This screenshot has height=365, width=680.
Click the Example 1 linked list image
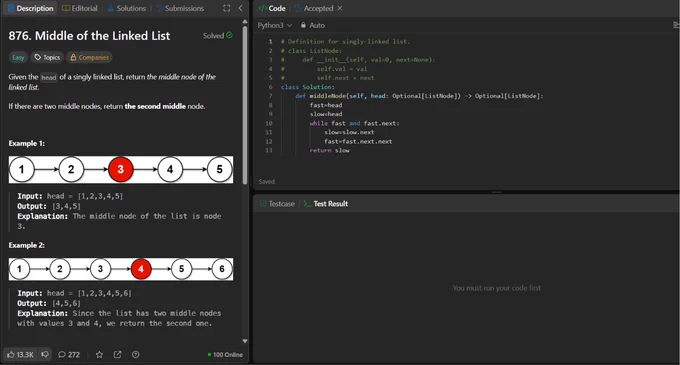tap(121, 169)
